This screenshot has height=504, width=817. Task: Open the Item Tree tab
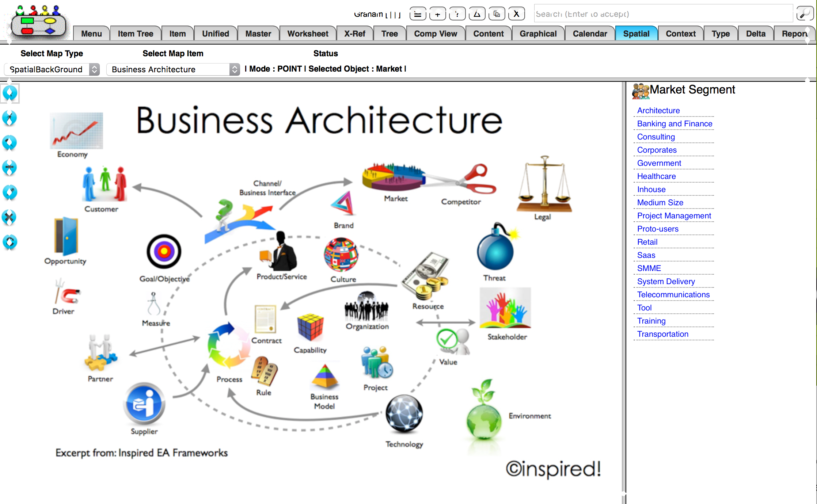tap(135, 34)
